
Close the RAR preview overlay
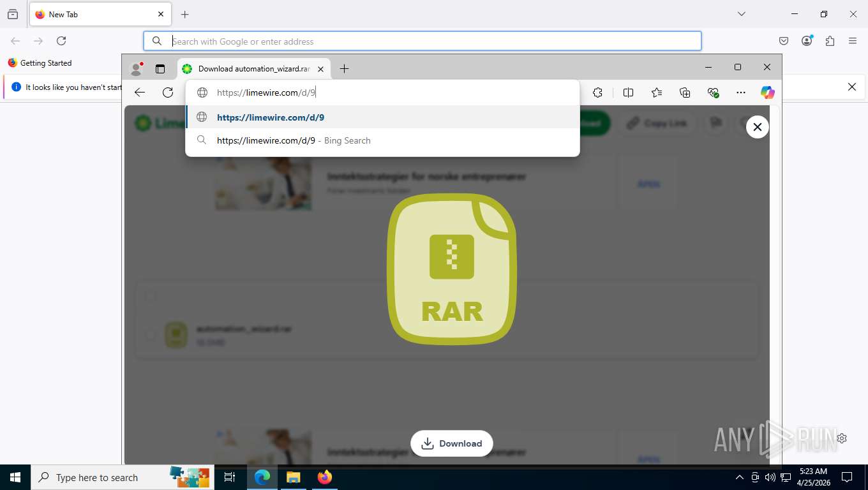click(757, 127)
